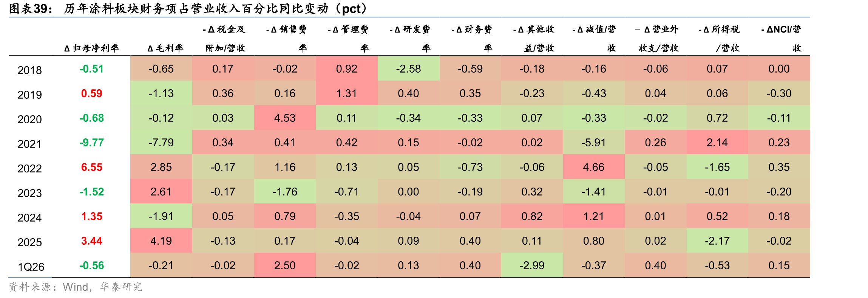The height and width of the screenshot is (298, 868).
Task: Click the -2.99 cell in 1Q26 row
Action: (x=532, y=265)
